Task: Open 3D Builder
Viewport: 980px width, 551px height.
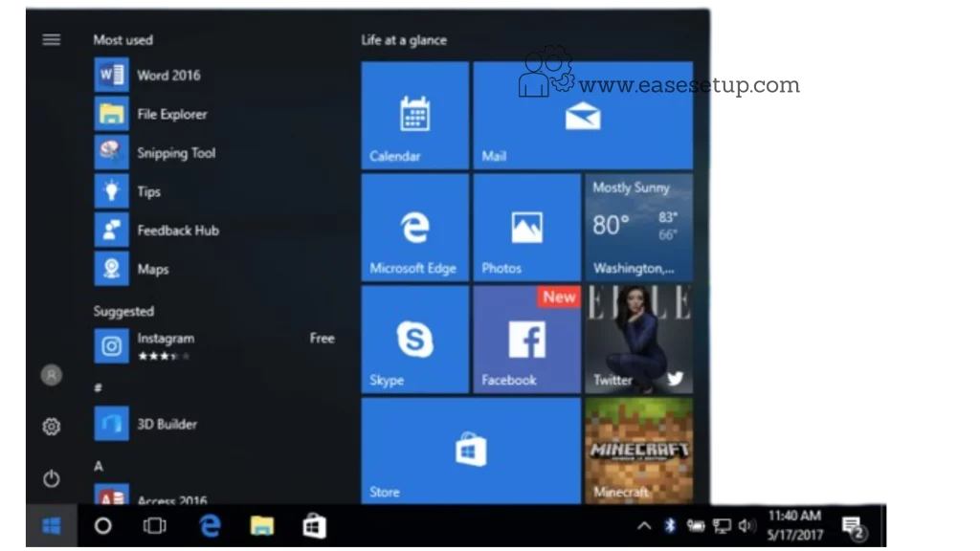Action: [x=215, y=424]
